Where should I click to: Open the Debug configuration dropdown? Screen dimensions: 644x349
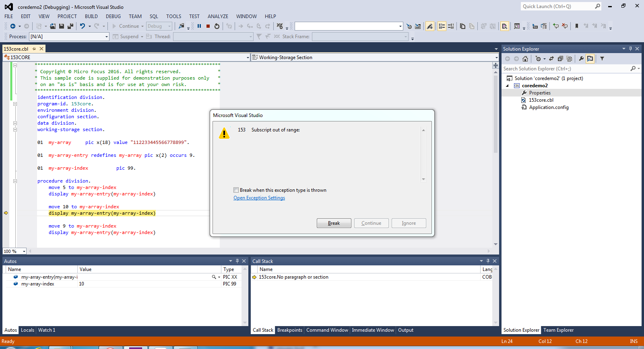click(169, 26)
